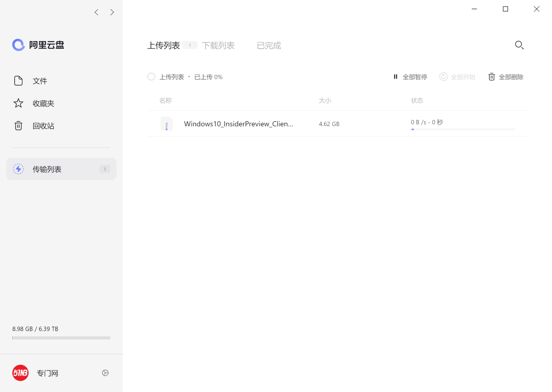Navigate forward with right chevron

click(x=112, y=12)
